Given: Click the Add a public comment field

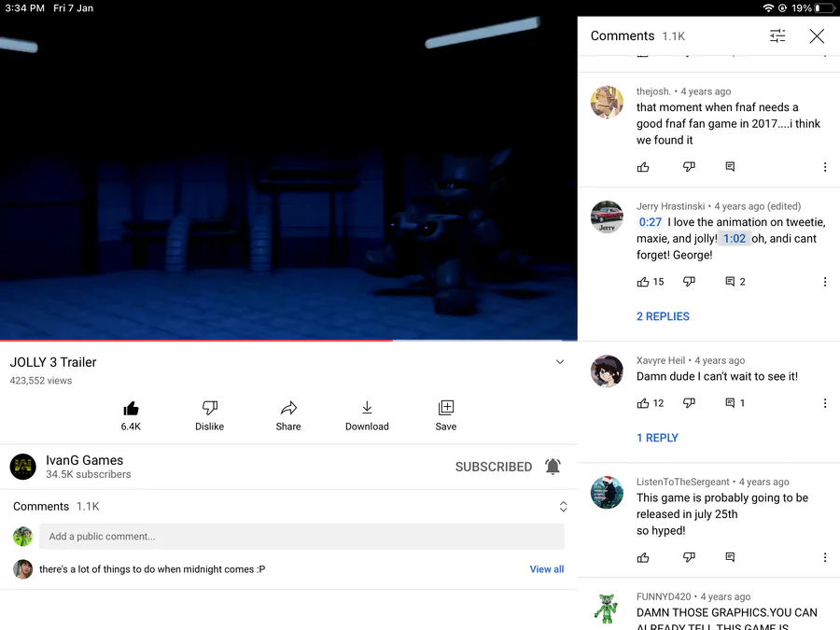Looking at the screenshot, I should tap(301, 537).
